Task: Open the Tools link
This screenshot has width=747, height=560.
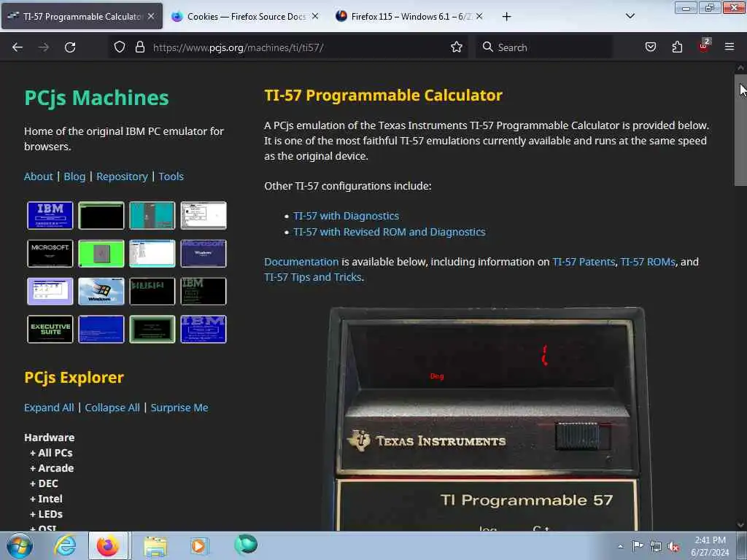Action: (x=171, y=176)
